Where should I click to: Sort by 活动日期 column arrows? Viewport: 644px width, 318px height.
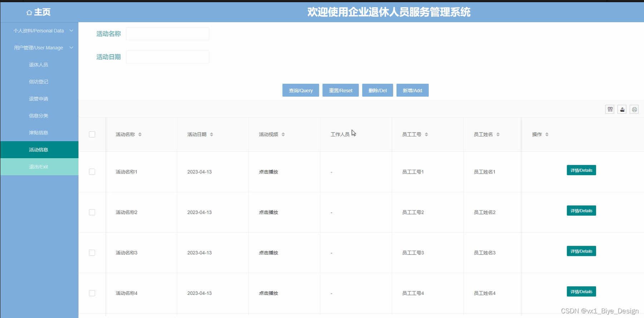pos(212,134)
